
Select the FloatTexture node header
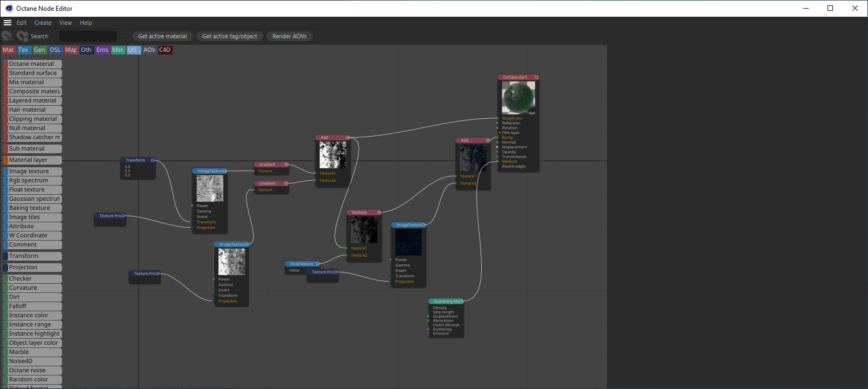pos(302,264)
